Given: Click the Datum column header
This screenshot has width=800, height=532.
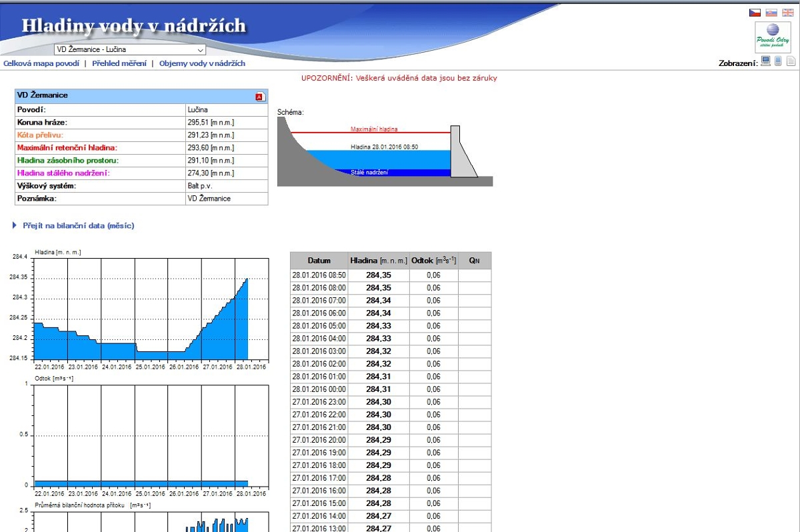Looking at the screenshot, I should (x=319, y=260).
